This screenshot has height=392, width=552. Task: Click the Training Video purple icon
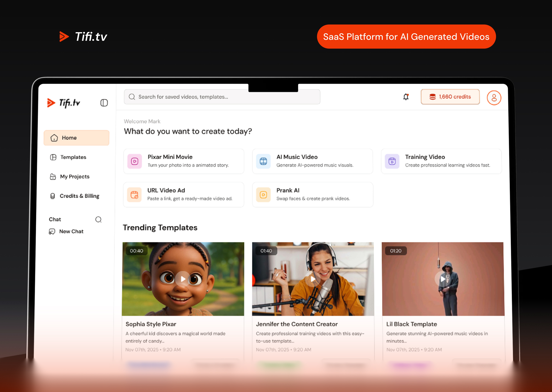392,161
